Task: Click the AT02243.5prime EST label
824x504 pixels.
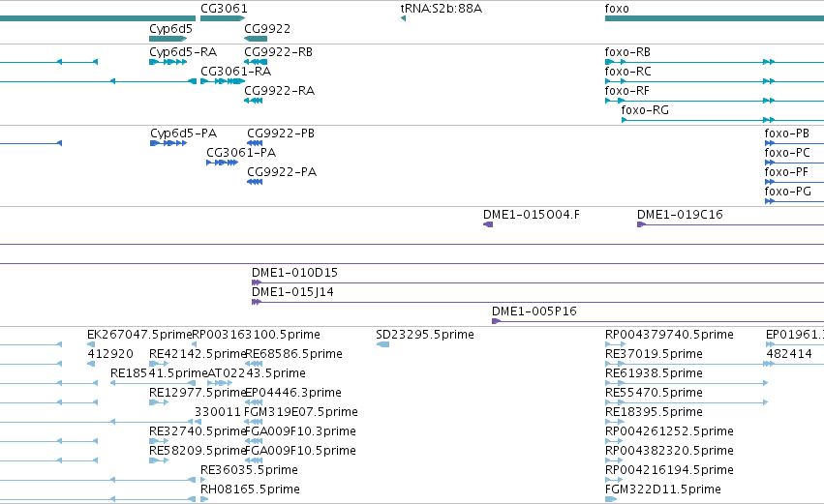Action: click(257, 373)
